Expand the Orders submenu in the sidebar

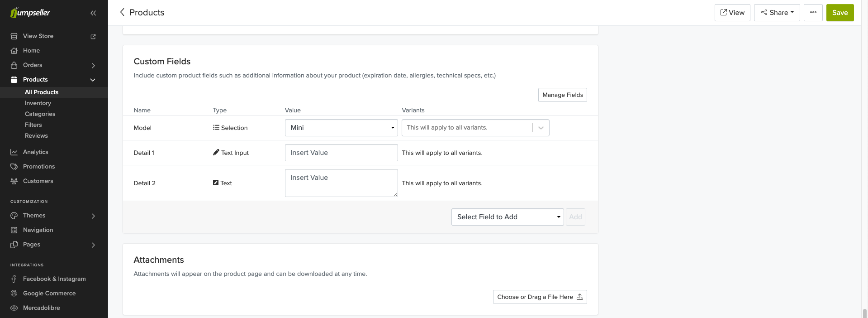coord(93,65)
